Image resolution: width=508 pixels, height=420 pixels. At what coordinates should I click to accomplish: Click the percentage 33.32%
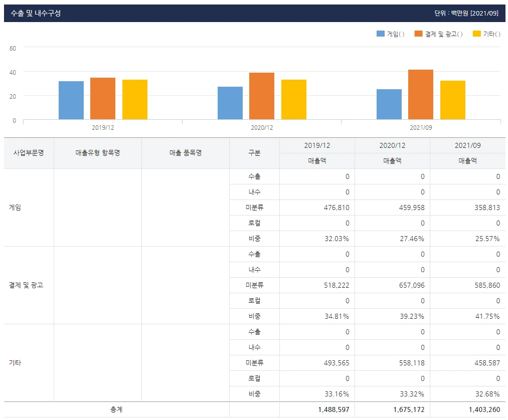(x=412, y=394)
